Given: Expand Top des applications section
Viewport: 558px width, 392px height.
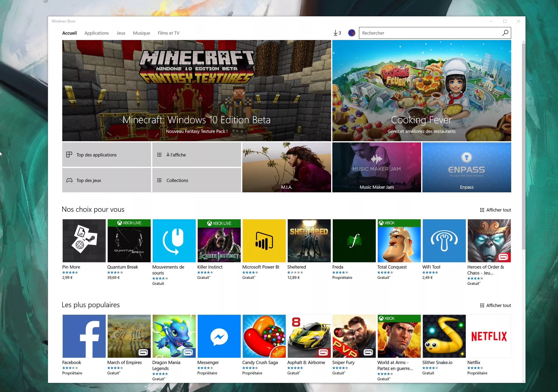Looking at the screenshot, I should 107,155.
